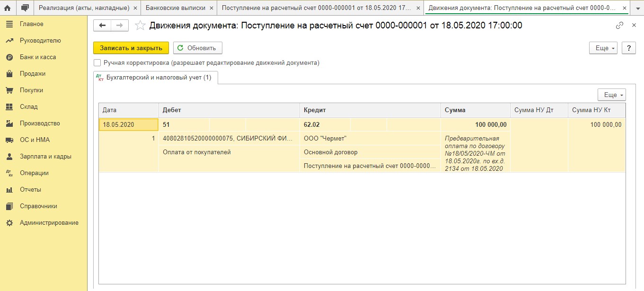Open the discussions chat bubble icon
The image size is (644, 291).
pos(25,8)
